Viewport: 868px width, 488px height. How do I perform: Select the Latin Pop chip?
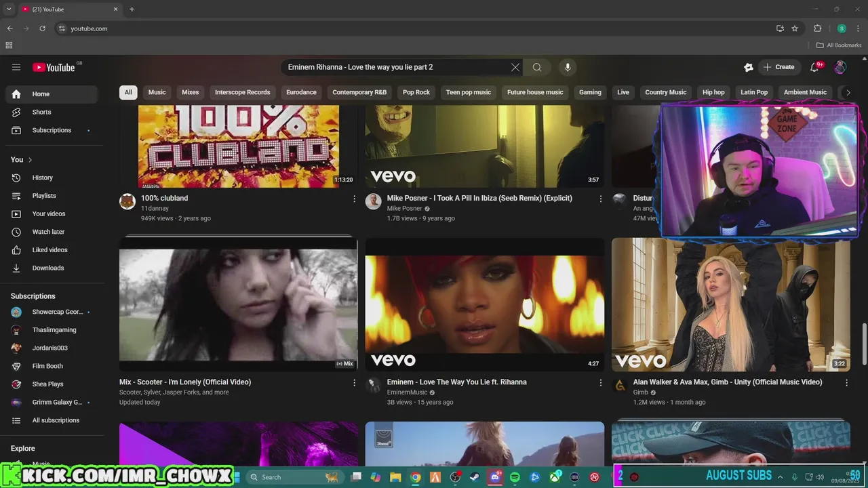[x=754, y=92]
